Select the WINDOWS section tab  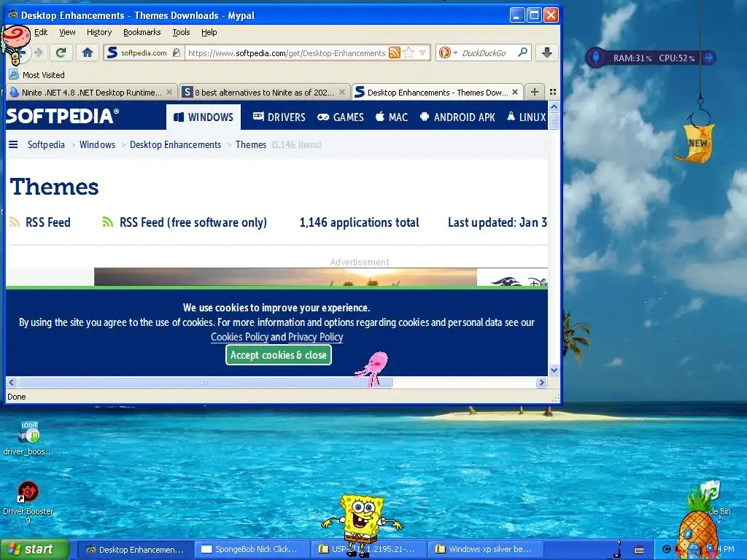click(x=204, y=117)
